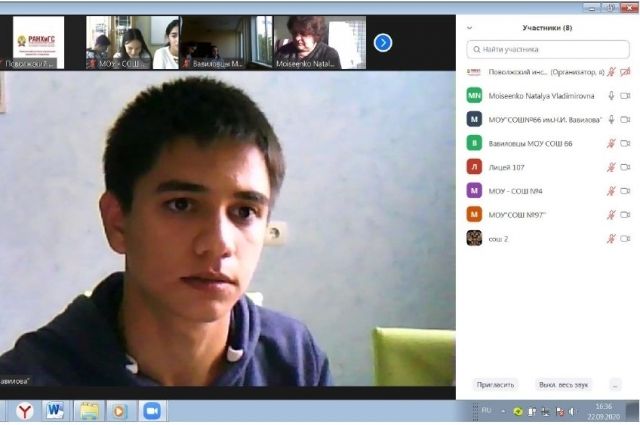640x425 pixels.
Task: Toggle the muted microphone for МОУ - СОШ №94
Action: point(611,190)
